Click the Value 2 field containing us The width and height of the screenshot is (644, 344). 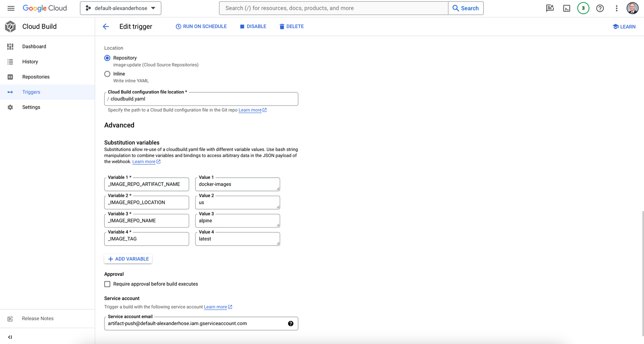coord(237,203)
